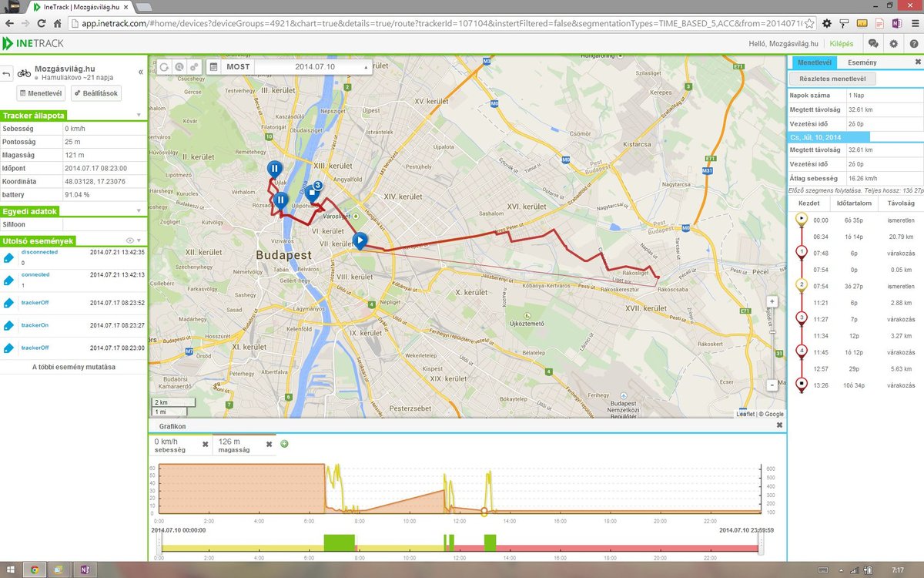Click Részletes menetlevél button
The image size is (924, 578).
(833, 79)
